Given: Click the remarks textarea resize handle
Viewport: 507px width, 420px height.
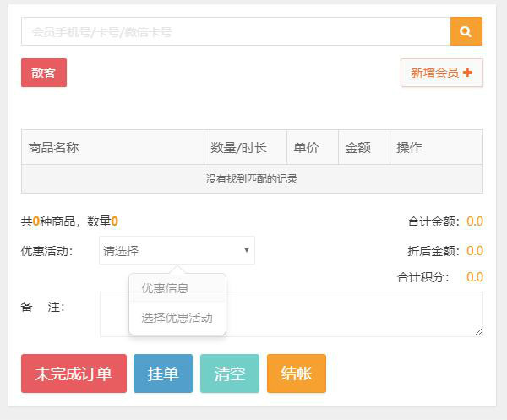Looking at the screenshot, I should [x=478, y=332].
